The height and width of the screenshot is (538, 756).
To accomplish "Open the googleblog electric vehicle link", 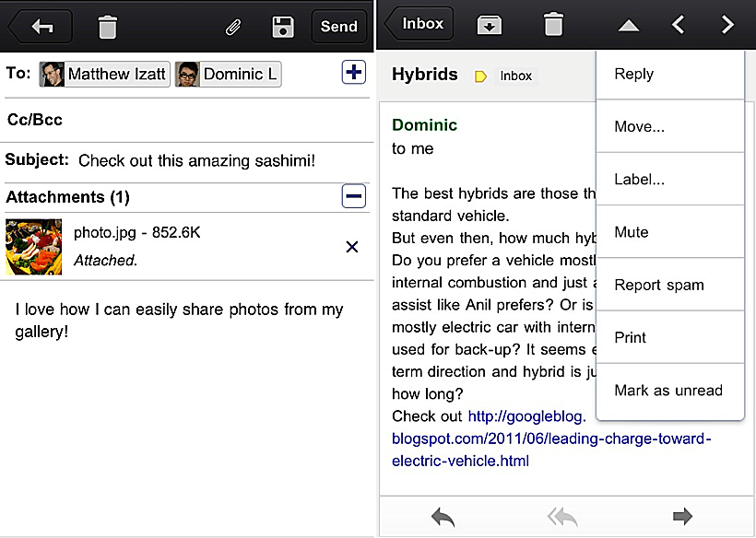I will tap(551, 439).
